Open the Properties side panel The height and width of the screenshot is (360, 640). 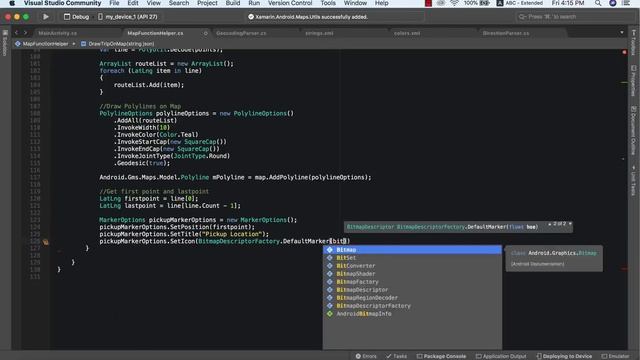pos(633,81)
